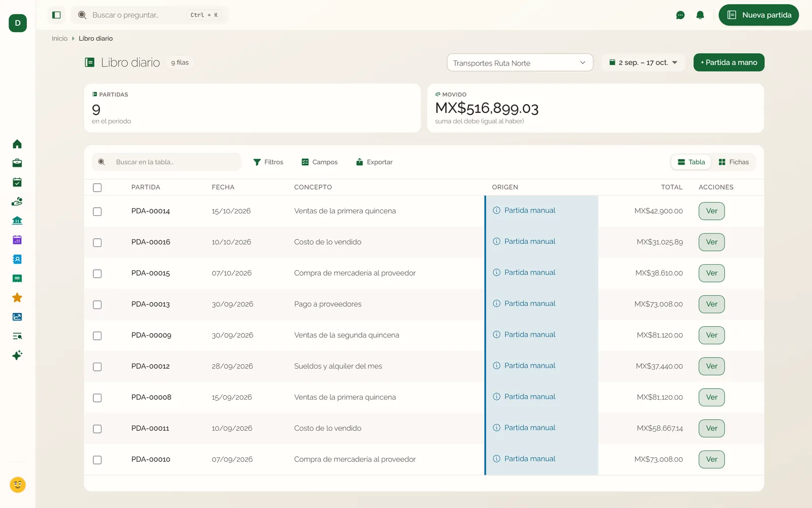Check the PDA-00014 row checkbox
This screenshot has height=508, width=812.
tap(97, 211)
